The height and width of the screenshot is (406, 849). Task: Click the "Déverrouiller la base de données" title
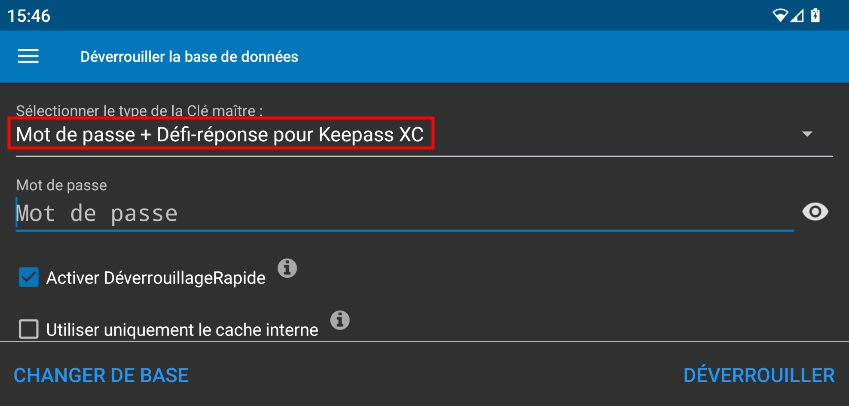point(189,56)
